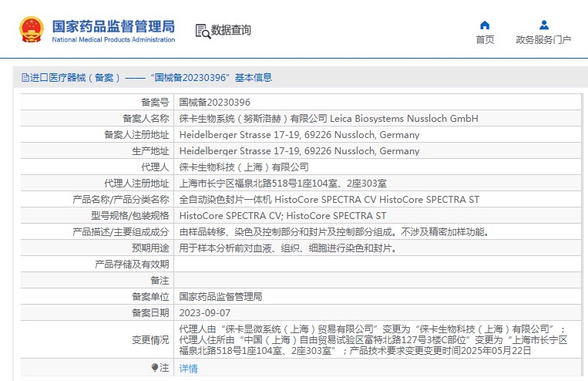Click the 代理人注册地址 row label
This screenshot has height=381, width=588.
click(x=136, y=184)
